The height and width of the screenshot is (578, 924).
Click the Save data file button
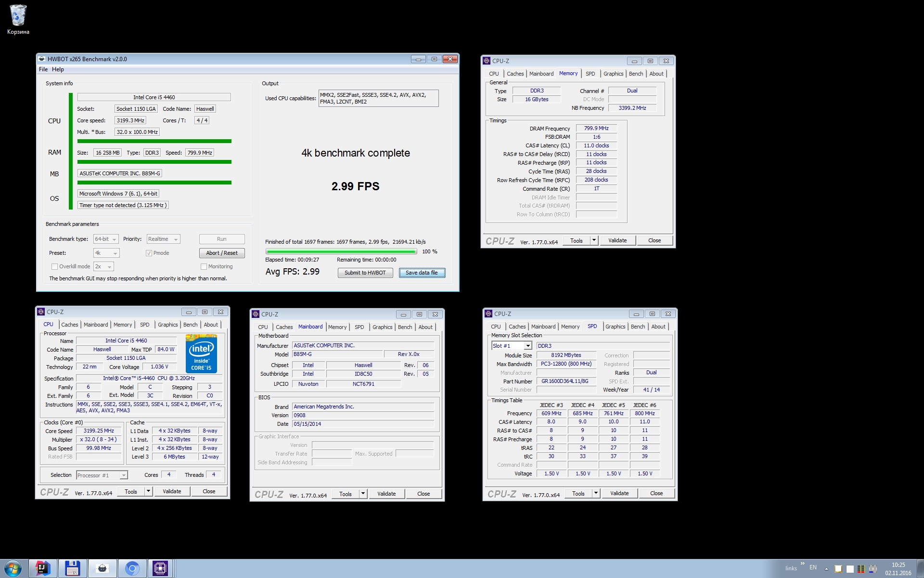422,273
